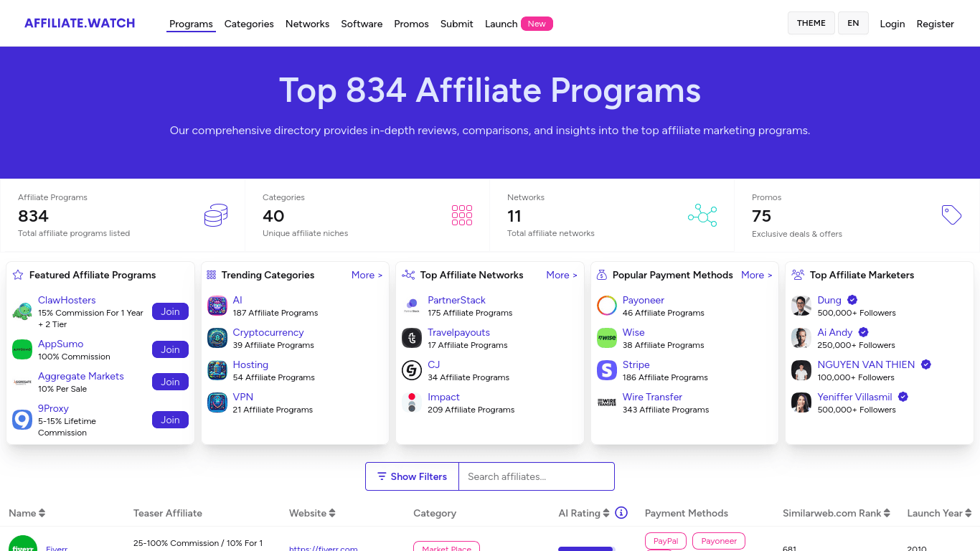Viewport: 980px width, 551px height.
Task: Open the Promos menu item
Action: click(x=411, y=24)
